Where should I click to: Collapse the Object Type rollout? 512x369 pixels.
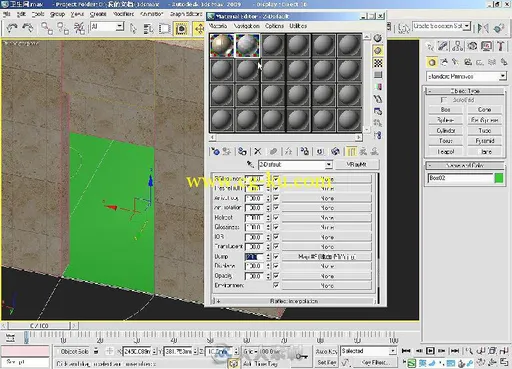(465, 91)
